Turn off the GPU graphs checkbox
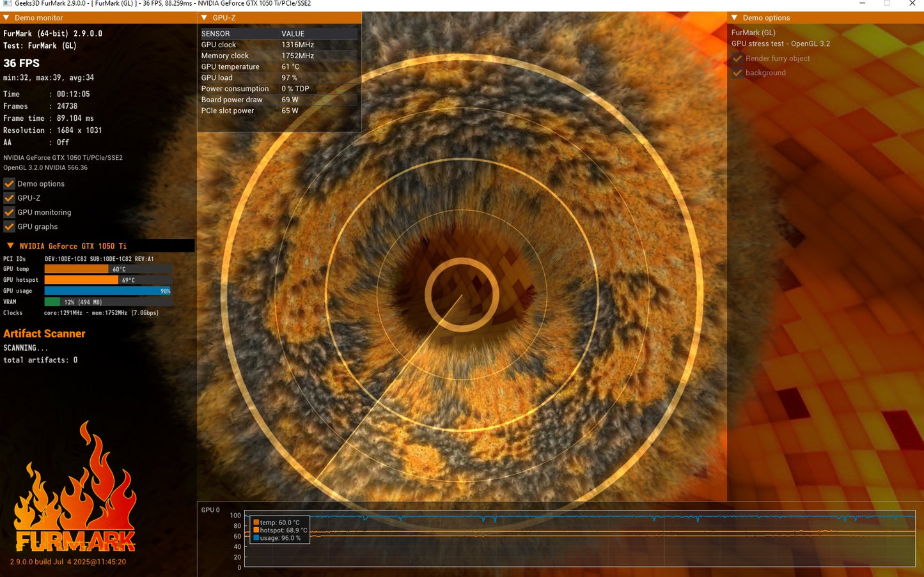Viewport: 924px width, 577px height. tap(9, 227)
